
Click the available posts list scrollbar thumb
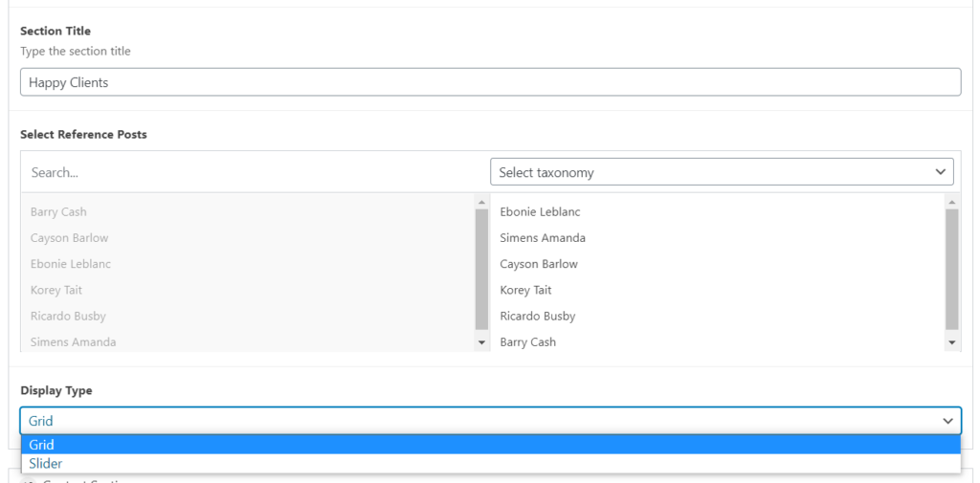481,270
